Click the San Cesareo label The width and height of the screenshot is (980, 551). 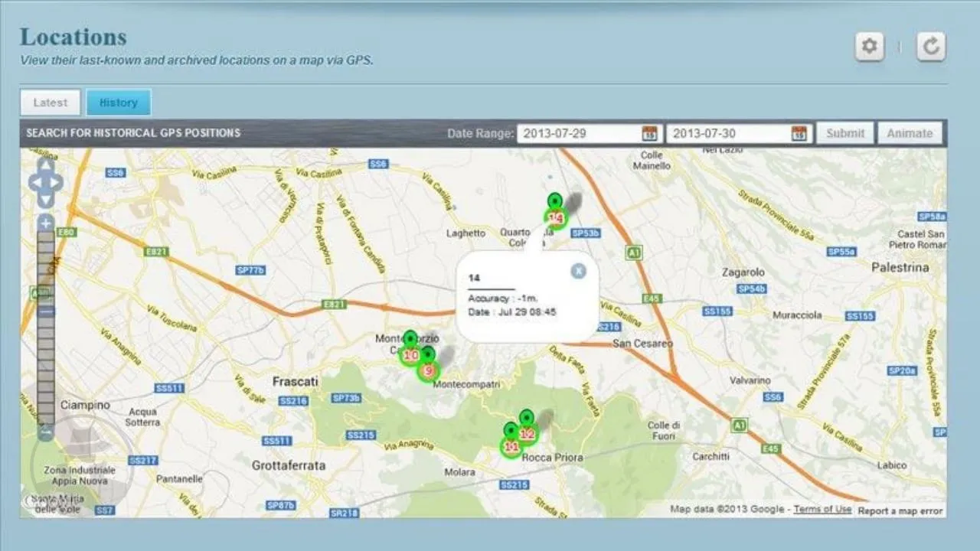pos(642,344)
